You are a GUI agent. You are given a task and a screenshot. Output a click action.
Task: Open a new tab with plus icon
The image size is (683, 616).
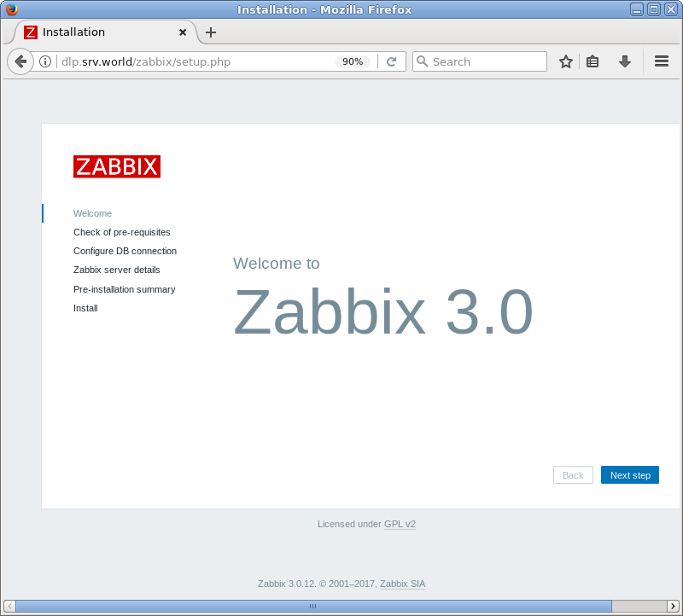[211, 32]
